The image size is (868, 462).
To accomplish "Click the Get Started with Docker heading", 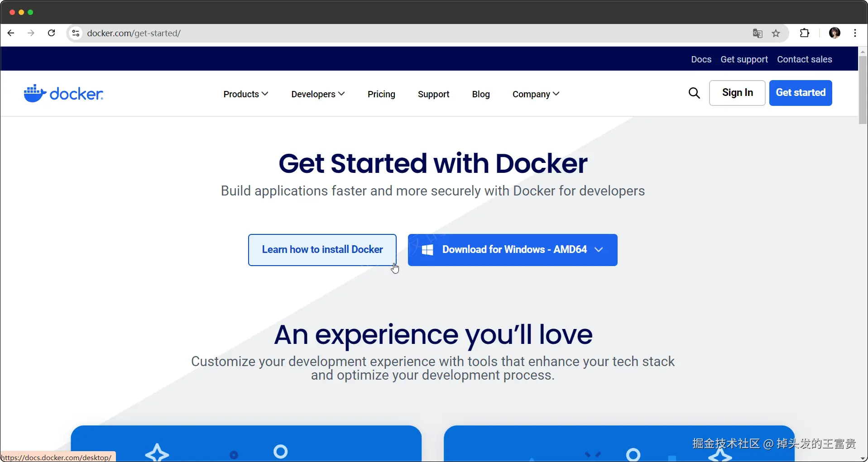I will (x=433, y=163).
